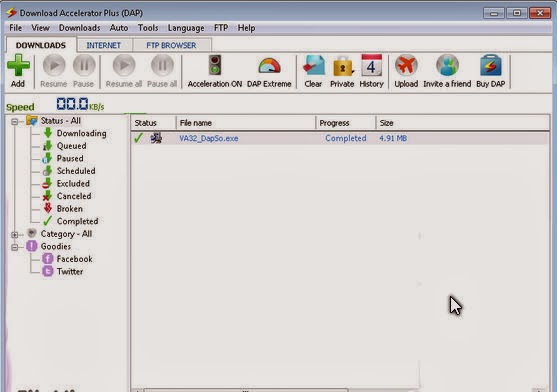Open the Help menu
The height and width of the screenshot is (392, 557).
[x=246, y=28]
